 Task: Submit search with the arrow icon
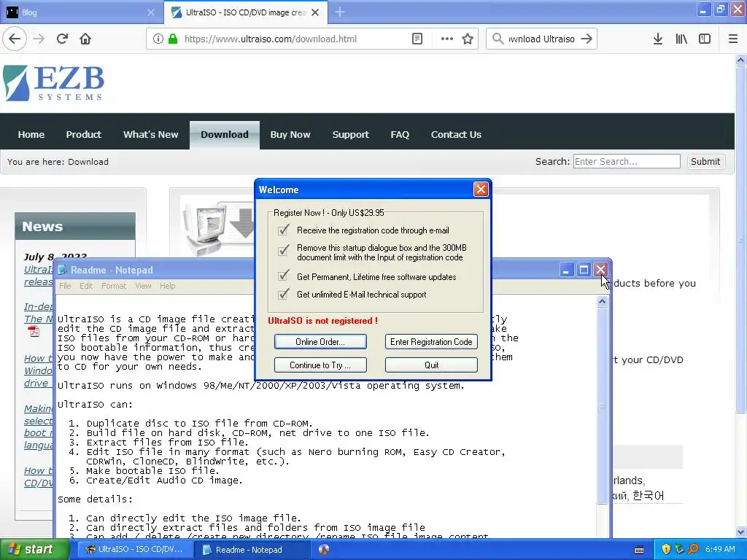click(x=587, y=39)
